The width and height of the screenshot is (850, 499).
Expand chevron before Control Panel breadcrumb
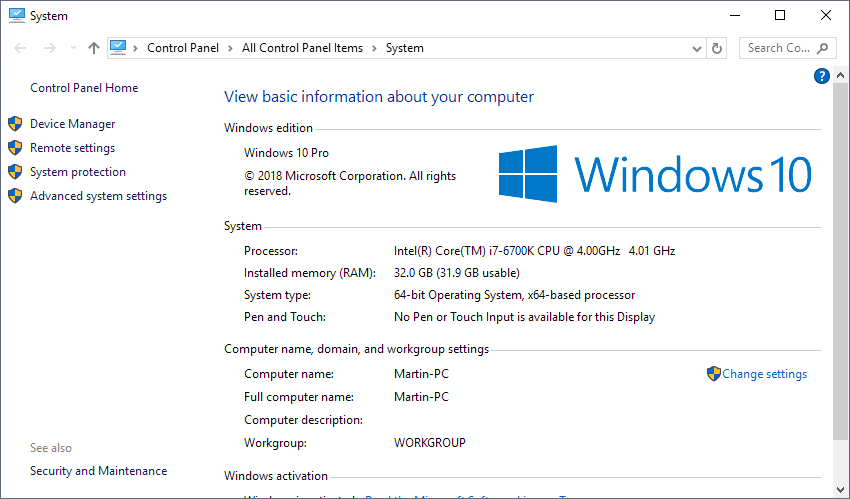[136, 48]
